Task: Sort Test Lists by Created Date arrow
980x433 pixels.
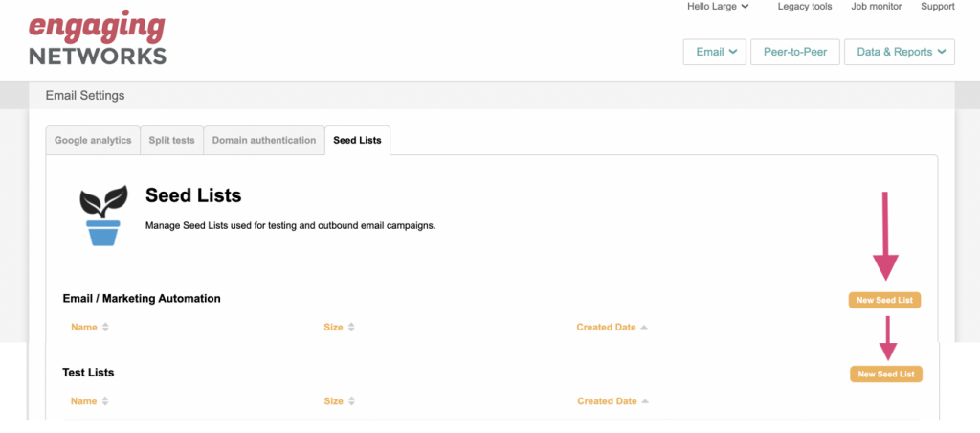Action: click(x=645, y=401)
